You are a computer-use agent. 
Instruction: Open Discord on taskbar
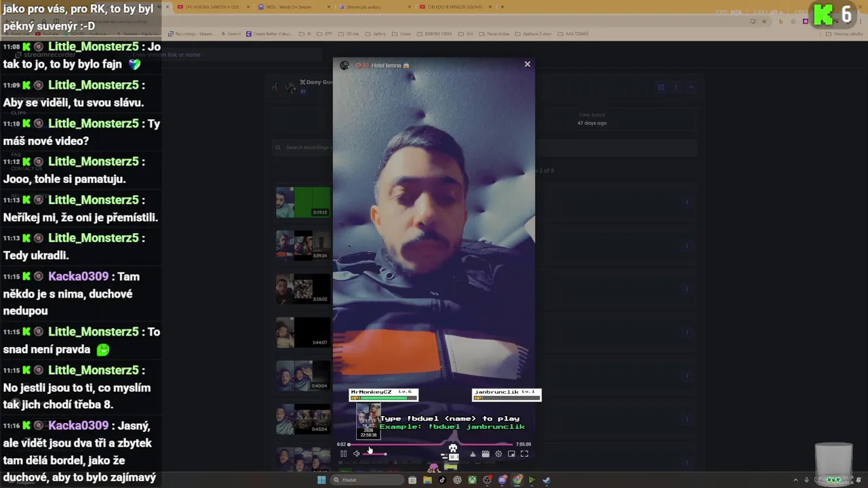[x=502, y=480]
